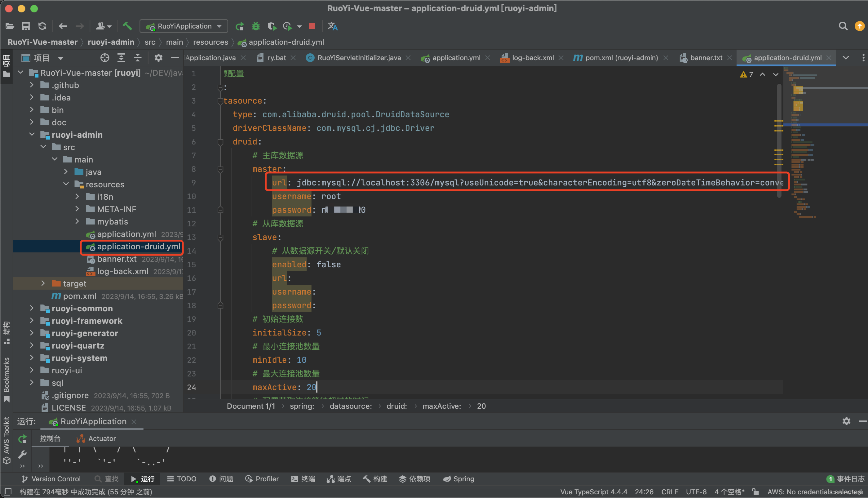868x498 pixels.
Task: Select application.yml in project tree
Action: pos(126,234)
